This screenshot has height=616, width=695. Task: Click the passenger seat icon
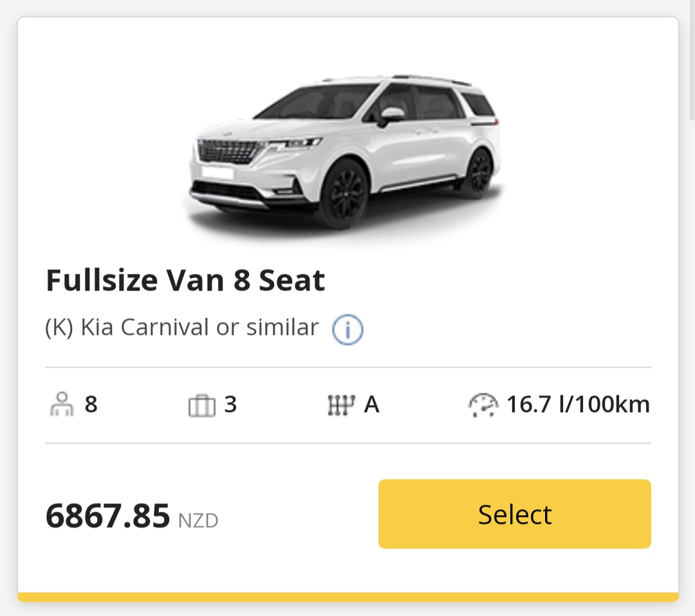[62, 405]
